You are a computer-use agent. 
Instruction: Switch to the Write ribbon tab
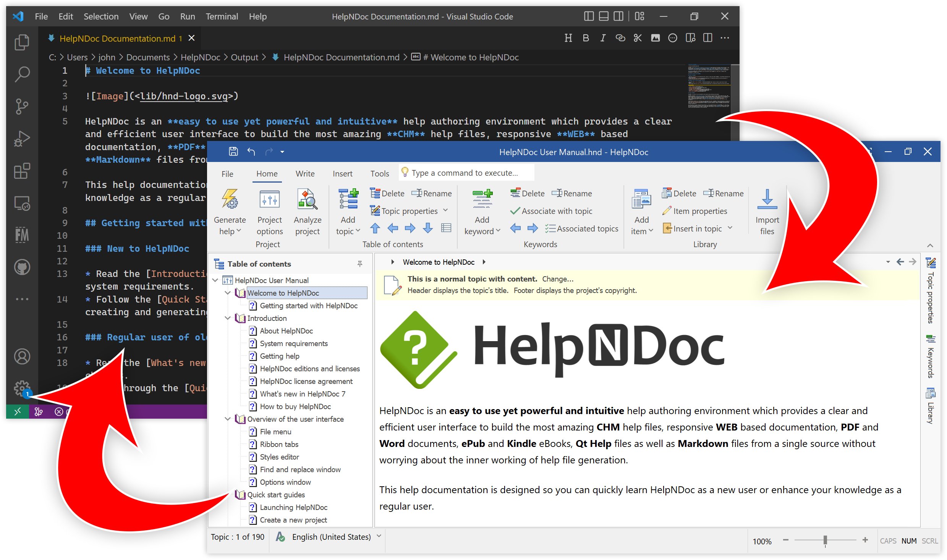(304, 173)
